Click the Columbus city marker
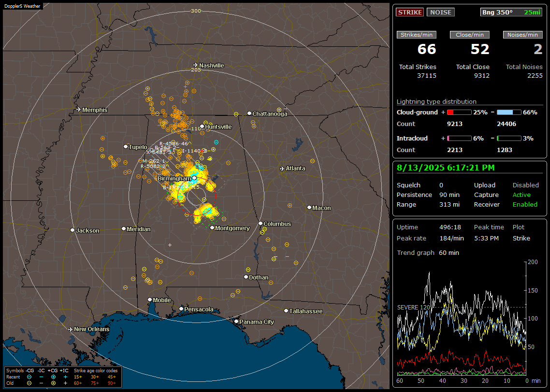This screenshot has width=550, height=392. (261, 223)
